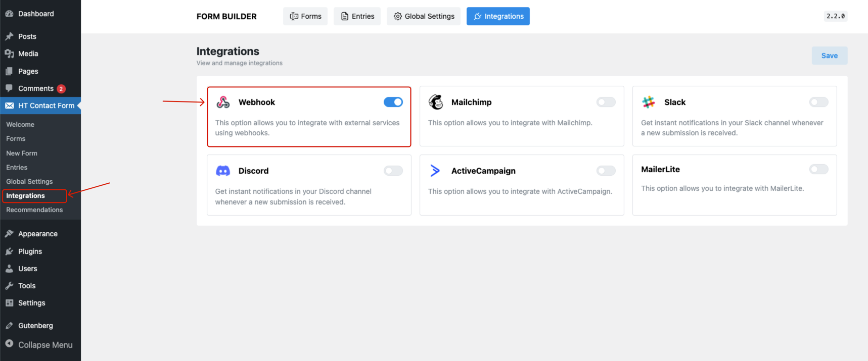Click the Mailchimp monkey logo

[436, 102]
